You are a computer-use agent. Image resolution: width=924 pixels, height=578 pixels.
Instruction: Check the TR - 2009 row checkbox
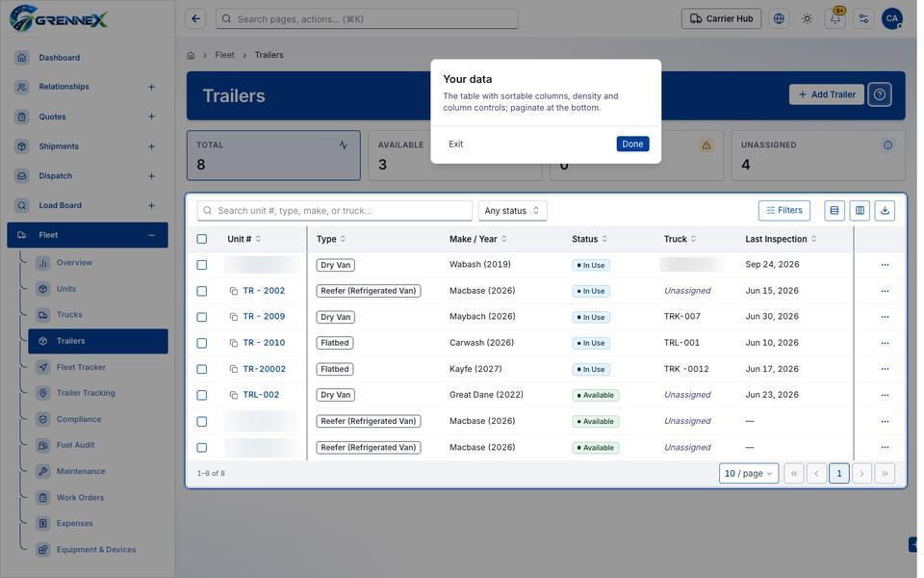[x=201, y=317]
